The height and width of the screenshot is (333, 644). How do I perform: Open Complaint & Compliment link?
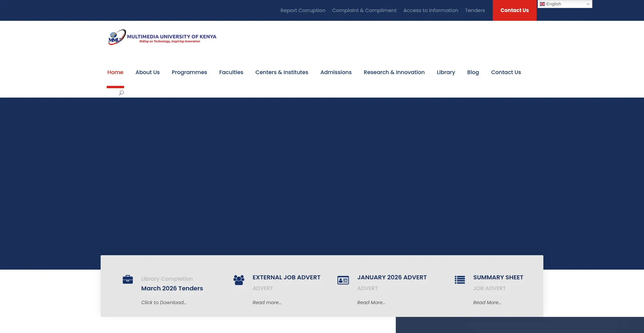coord(364,10)
